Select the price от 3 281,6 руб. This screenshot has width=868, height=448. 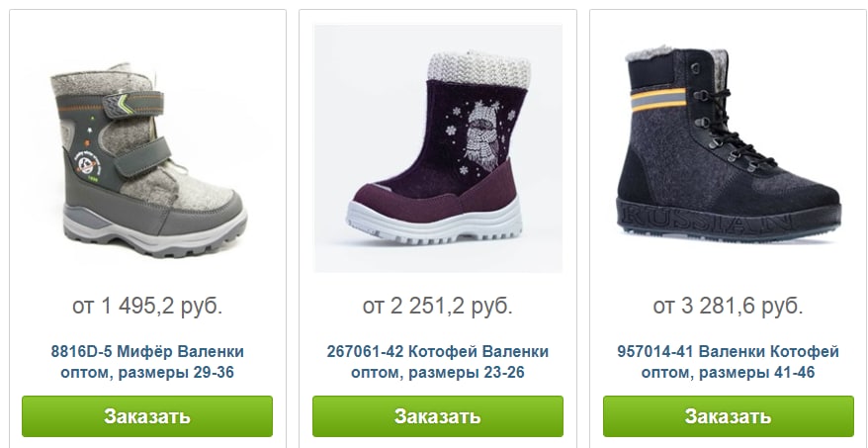[728, 306]
